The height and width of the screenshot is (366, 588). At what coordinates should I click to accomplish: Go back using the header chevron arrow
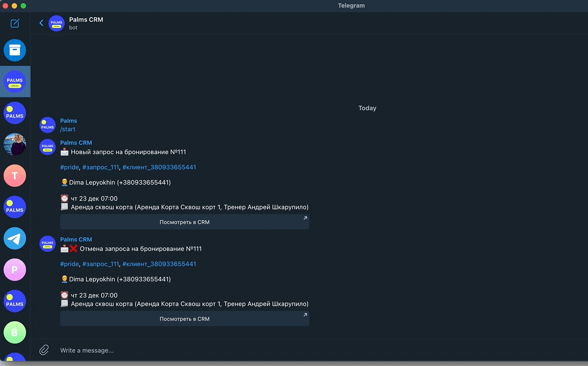(x=41, y=23)
